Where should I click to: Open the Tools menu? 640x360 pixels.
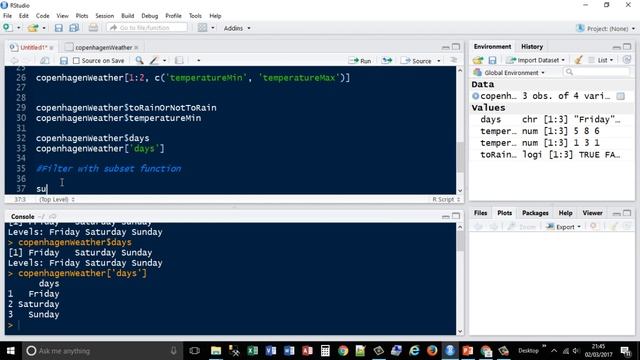coord(195,16)
